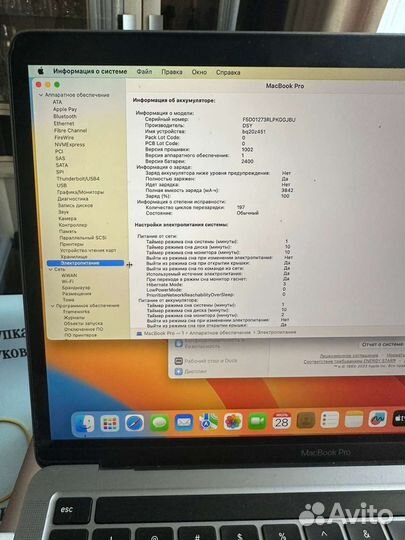Select the highlighted Электропитание item
405x540 pixels.
(x=85, y=263)
